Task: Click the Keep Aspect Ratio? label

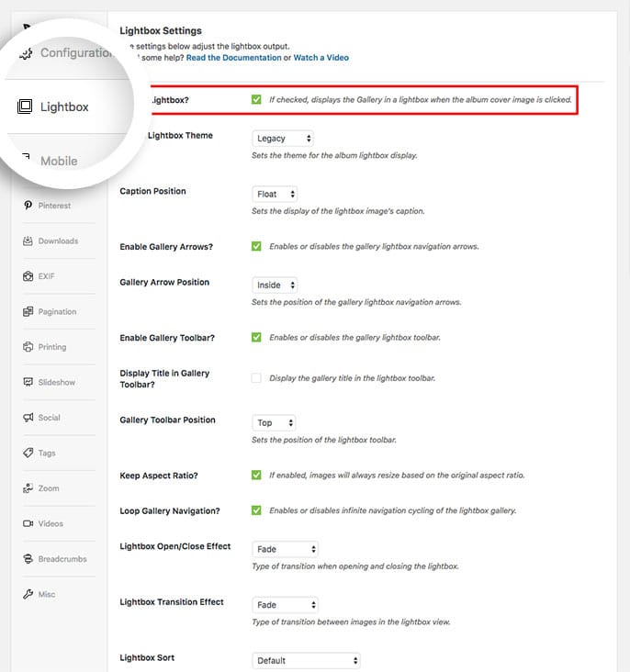Action: [x=159, y=476]
